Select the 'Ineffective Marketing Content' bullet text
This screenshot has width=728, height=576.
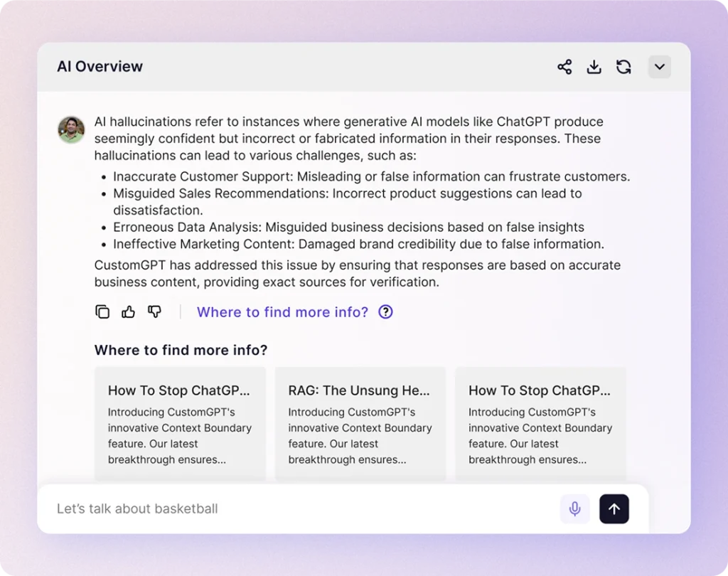[x=358, y=244]
